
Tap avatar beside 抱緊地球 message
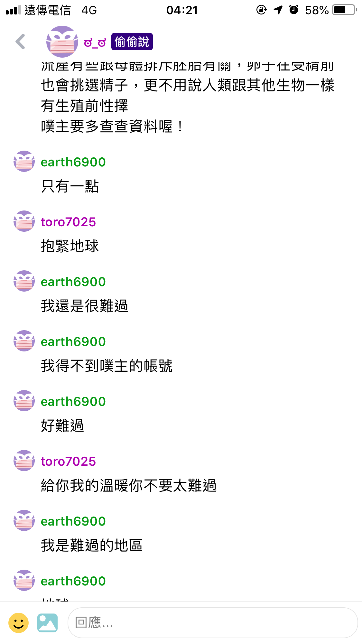[24, 221]
